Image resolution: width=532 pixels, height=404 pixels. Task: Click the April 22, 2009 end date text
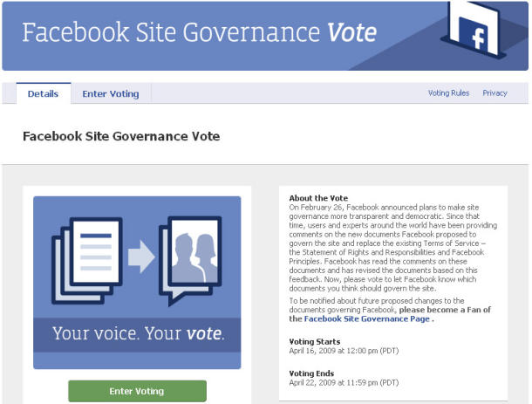(x=344, y=382)
